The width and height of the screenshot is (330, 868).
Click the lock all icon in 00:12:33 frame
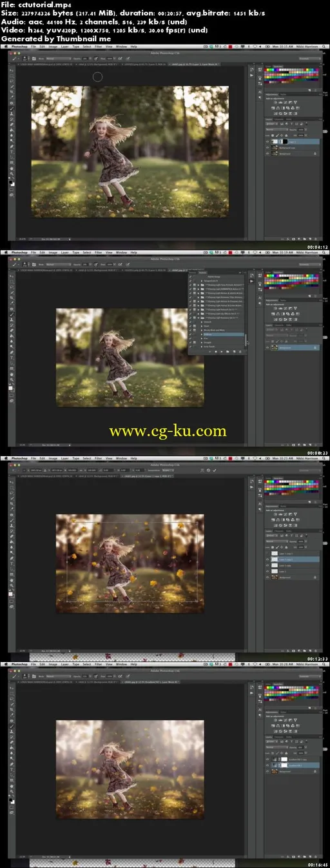(286, 547)
